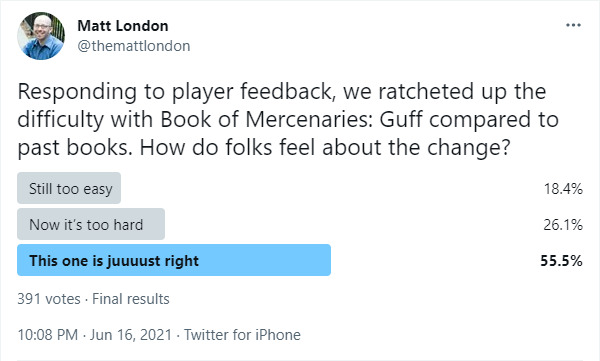
Task: Open the 10:08 PM timestamp link
Action: (x=48, y=335)
